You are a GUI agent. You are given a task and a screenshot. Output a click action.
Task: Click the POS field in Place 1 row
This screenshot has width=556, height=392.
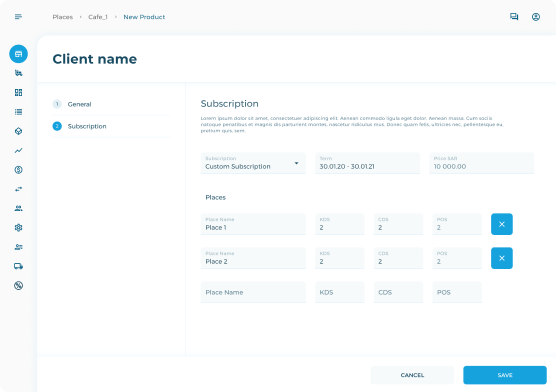[457, 224]
